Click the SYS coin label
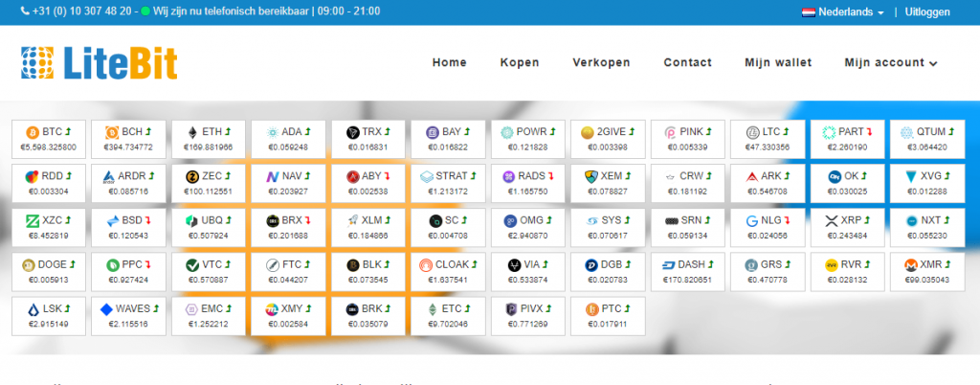The height and width of the screenshot is (385, 980). click(x=612, y=220)
